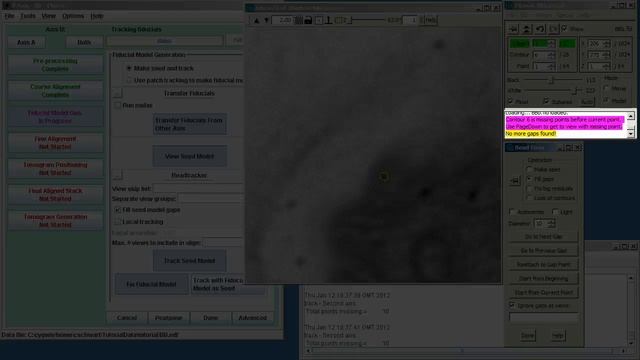Step the Contour spinner in 3dmod info window
640x360 pixels.
click(x=552, y=55)
